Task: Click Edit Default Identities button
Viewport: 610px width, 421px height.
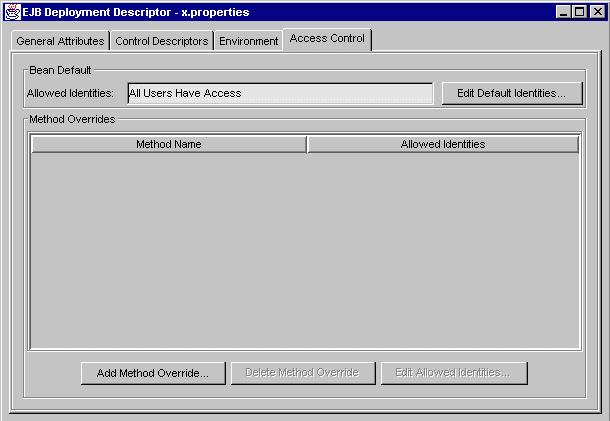Action: 512,93
